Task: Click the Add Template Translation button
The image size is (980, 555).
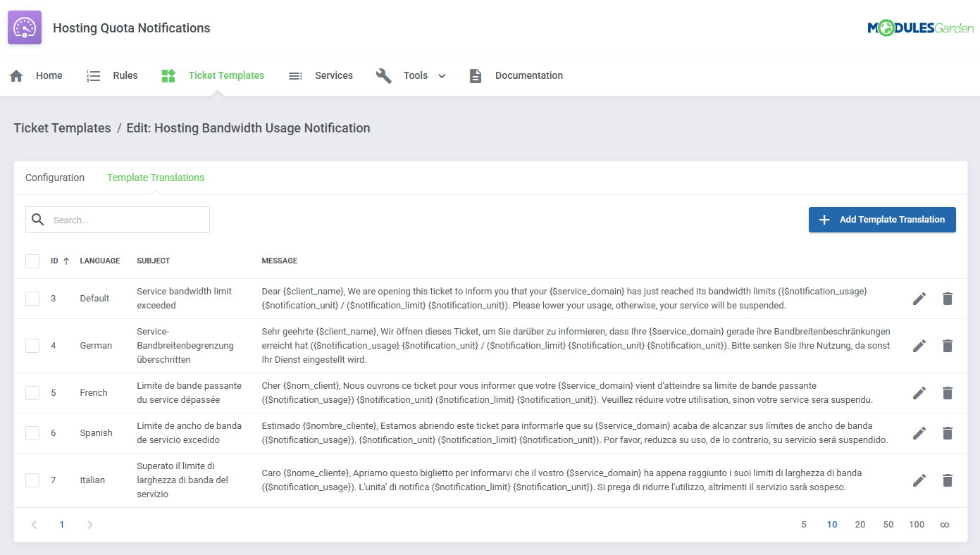Action: pos(882,219)
